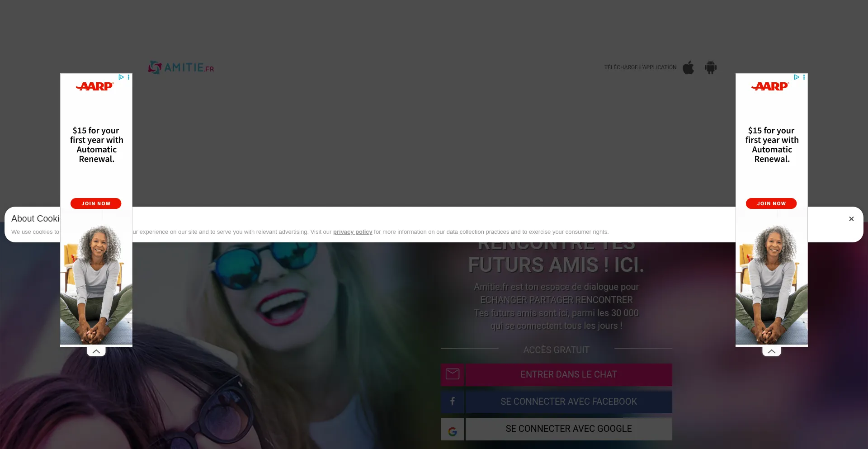The height and width of the screenshot is (449, 868).
Task: Open right ad options menu dots
Action: tap(804, 77)
